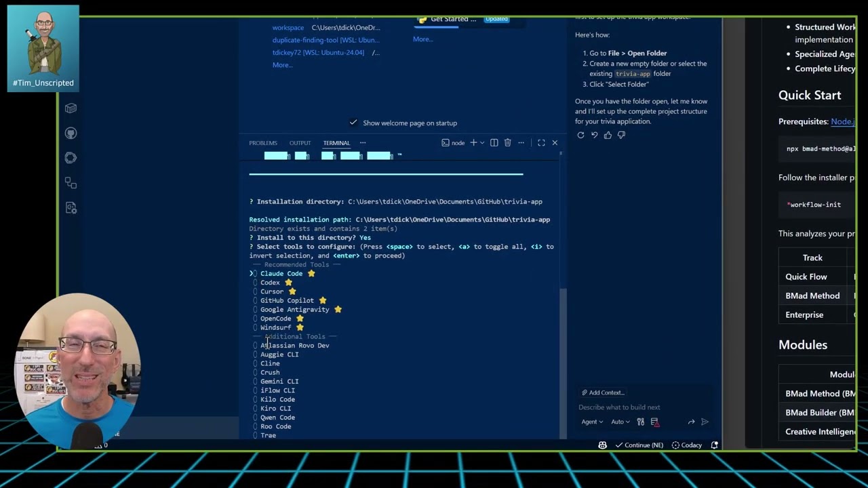The image size is (868, 488).
Task: Open recent tdickey72 WSL Ubuntu-24.04 entry
Action: click(x=318, y=52)
